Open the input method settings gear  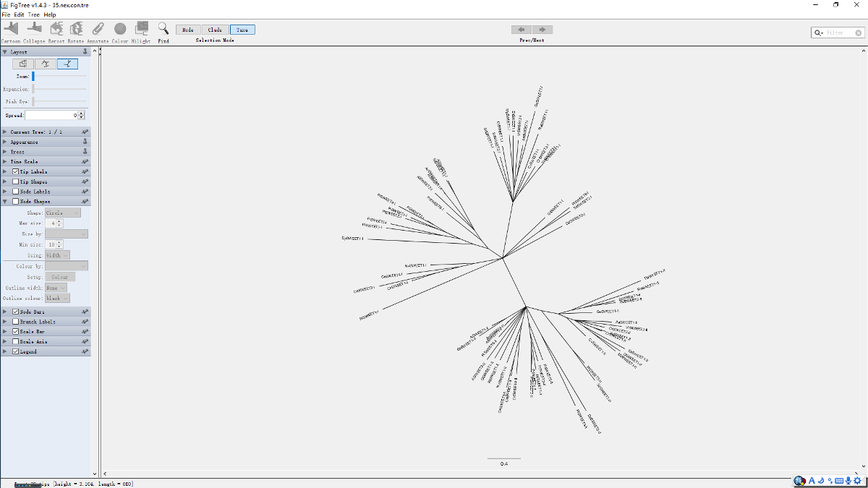point(857,481)
